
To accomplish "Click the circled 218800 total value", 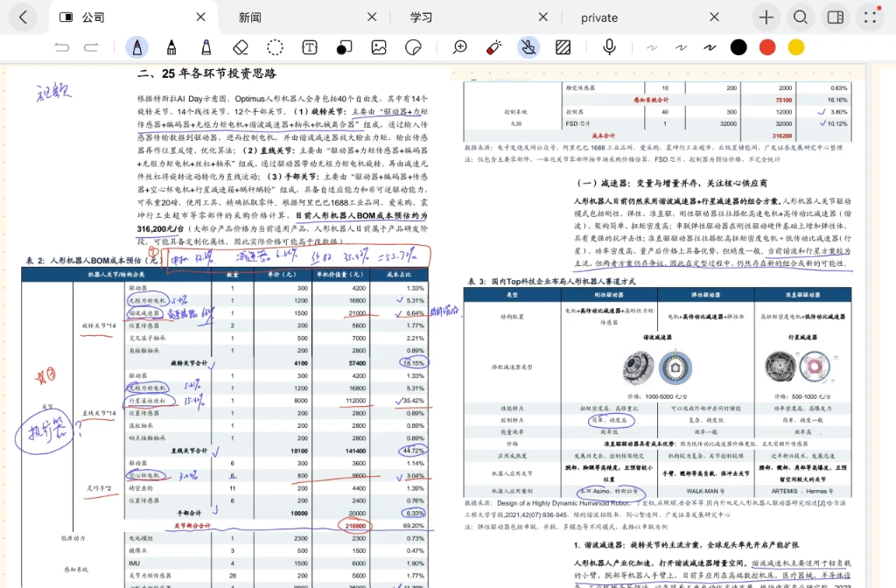I will (x=355, y=525).
